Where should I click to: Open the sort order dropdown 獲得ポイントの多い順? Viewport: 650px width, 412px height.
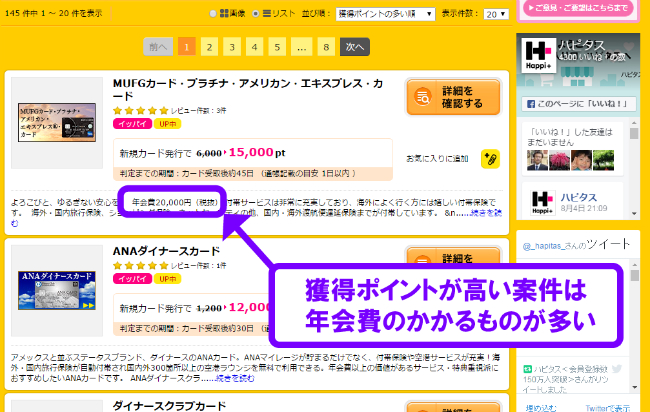coord(385,14)
